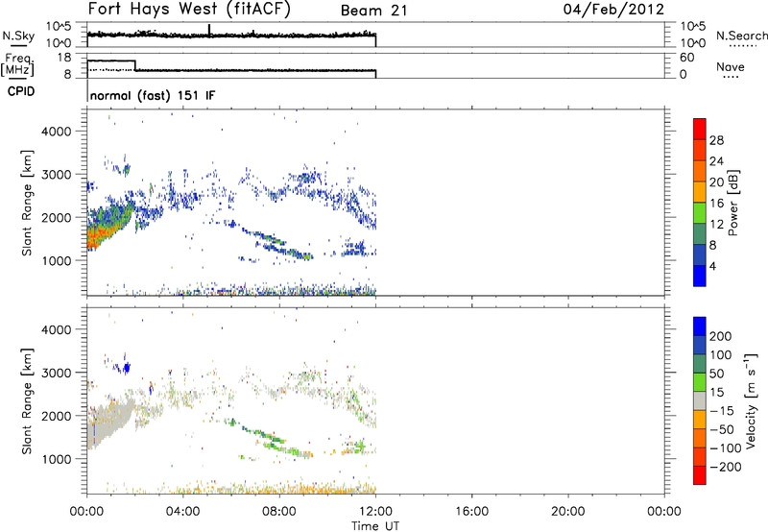Click the 'Nave' legend label
768x532 pixels.
730,66
